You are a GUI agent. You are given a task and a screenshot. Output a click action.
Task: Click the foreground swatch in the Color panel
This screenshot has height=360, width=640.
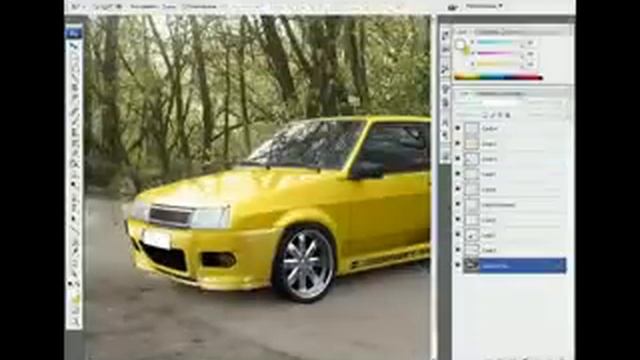pyautogui.click(x=460, y=44)
